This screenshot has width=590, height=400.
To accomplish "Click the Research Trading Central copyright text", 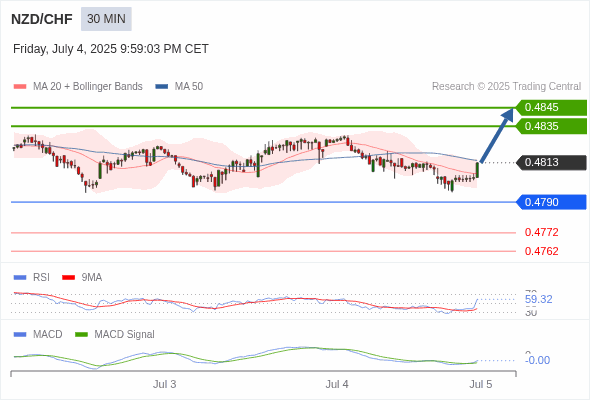I will coord(506,87).
